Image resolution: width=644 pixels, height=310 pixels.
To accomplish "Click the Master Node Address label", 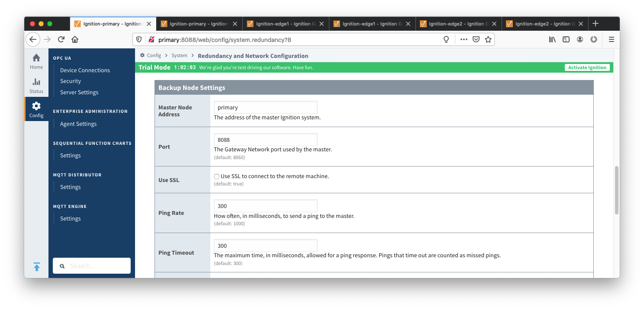I will [x=175, y=111].
